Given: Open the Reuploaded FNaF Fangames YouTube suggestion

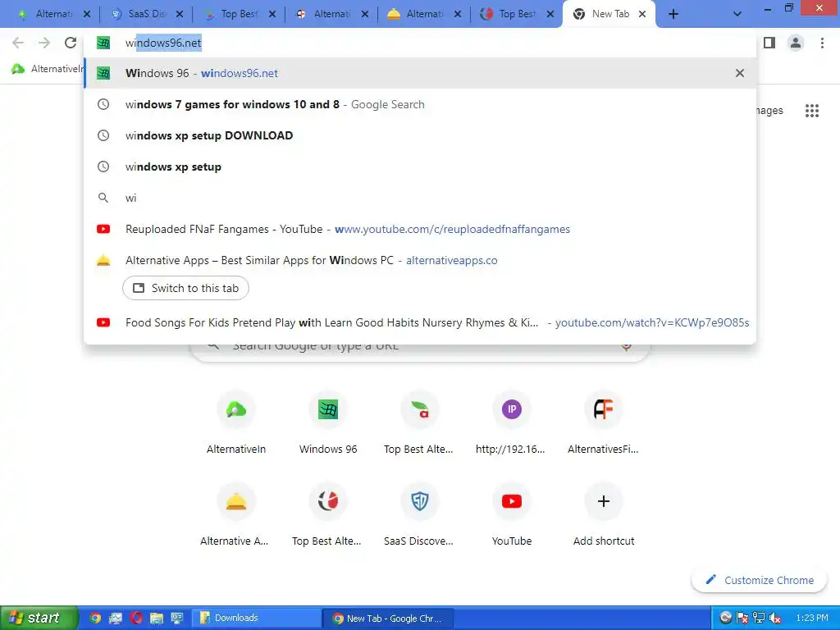Looking at the screenshot, I should tap(420, 229).
